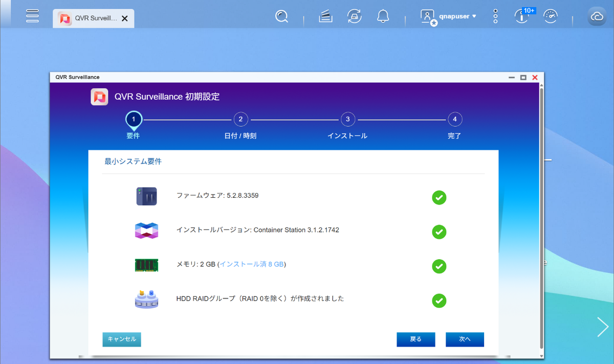Open the search magnifier icon
Viewport: 614px width, 364px height.
(281, 17)
